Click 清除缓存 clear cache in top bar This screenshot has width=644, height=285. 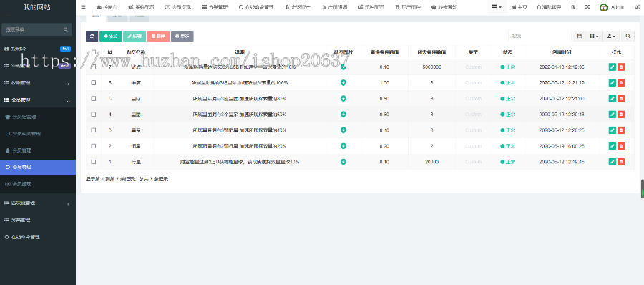548,7
